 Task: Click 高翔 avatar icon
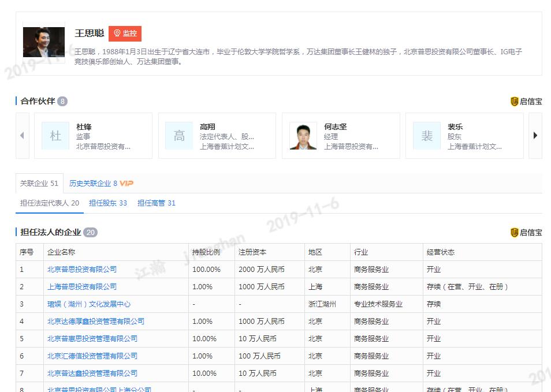[179, 136]
